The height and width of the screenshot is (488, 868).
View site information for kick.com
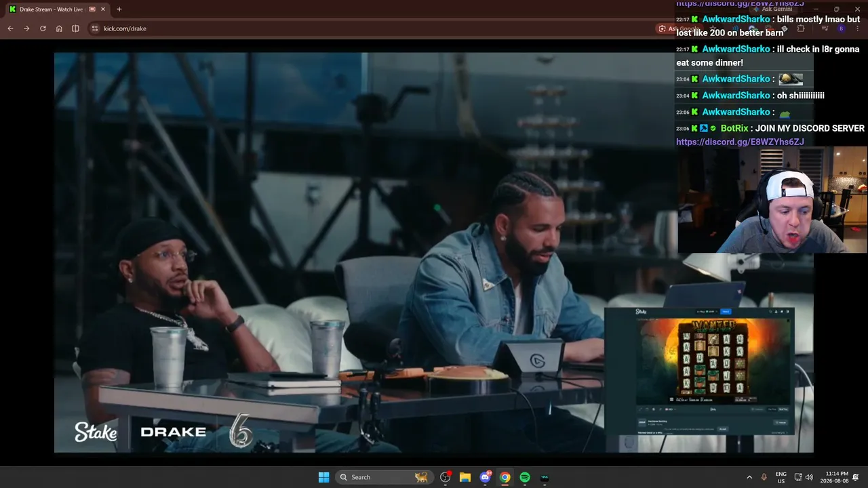point(95,28)
